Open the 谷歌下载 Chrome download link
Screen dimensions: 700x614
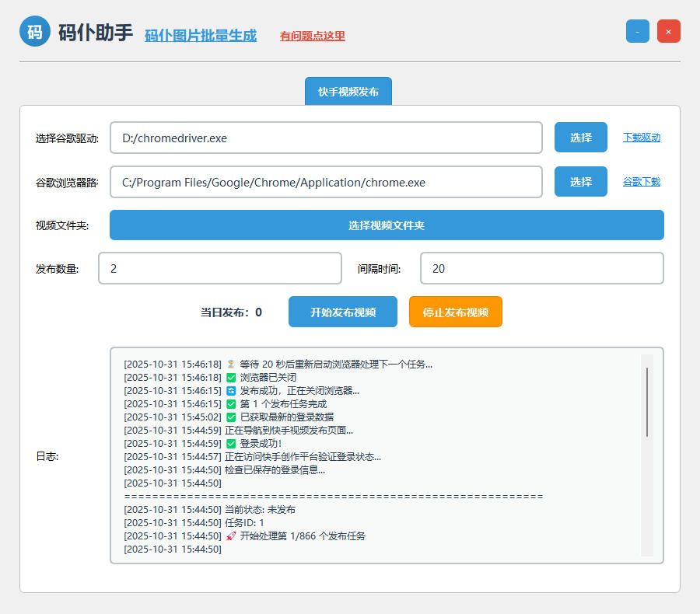click(640, 181)
